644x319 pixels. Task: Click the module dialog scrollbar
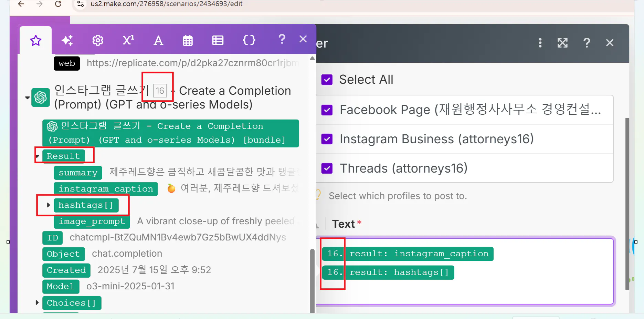627,204
